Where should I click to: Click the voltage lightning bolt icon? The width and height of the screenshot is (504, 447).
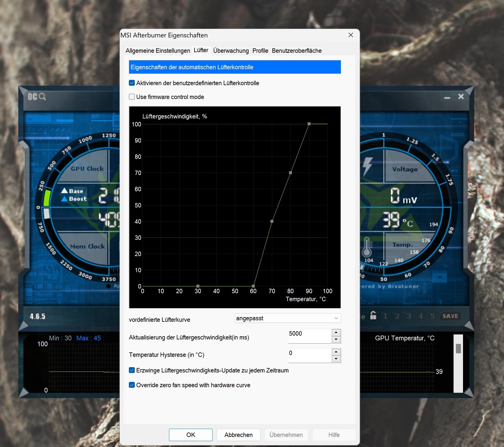click(x=367, y=166)
